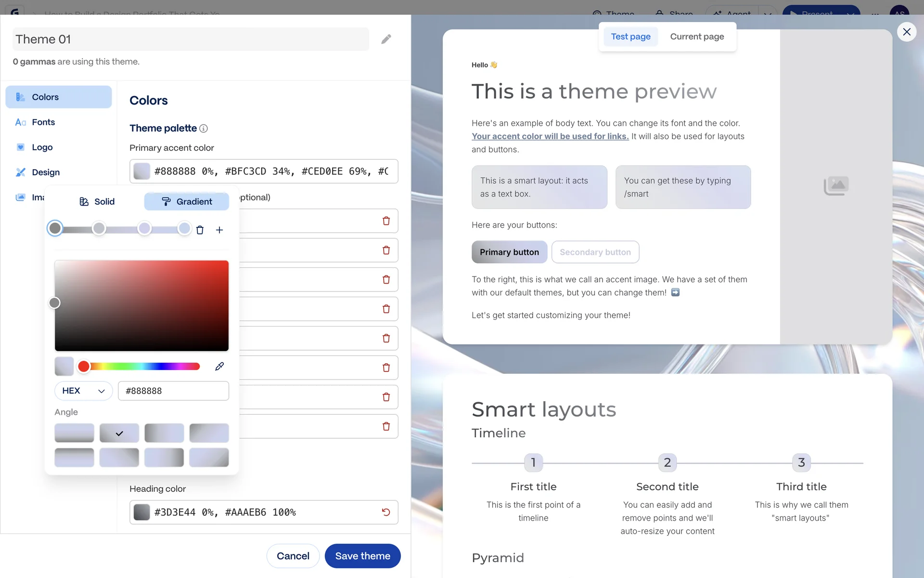Image resolution: width=924 pixels, height=578 pixels.
Task: Click the hex value input field
Action: point(173,391)
